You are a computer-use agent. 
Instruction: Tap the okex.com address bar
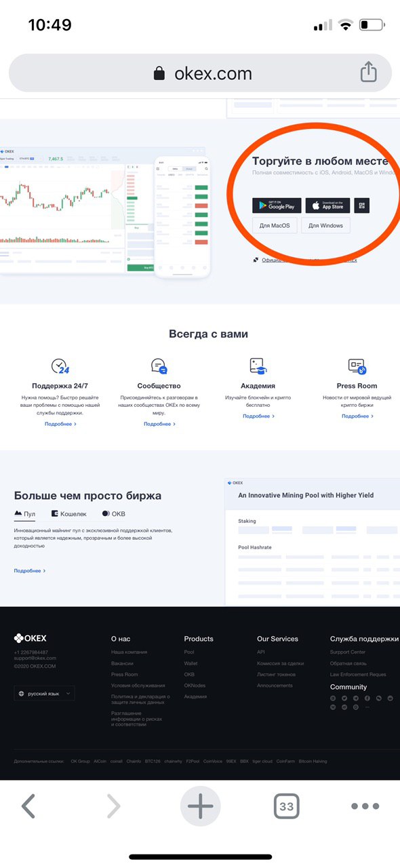[200, 73]
